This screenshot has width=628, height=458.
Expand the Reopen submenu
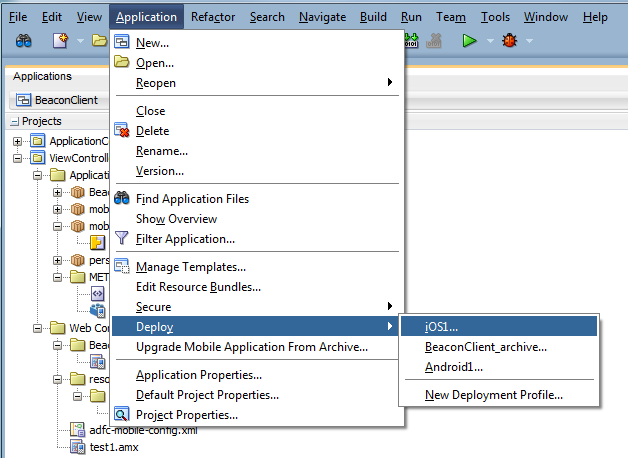(258, 83)
